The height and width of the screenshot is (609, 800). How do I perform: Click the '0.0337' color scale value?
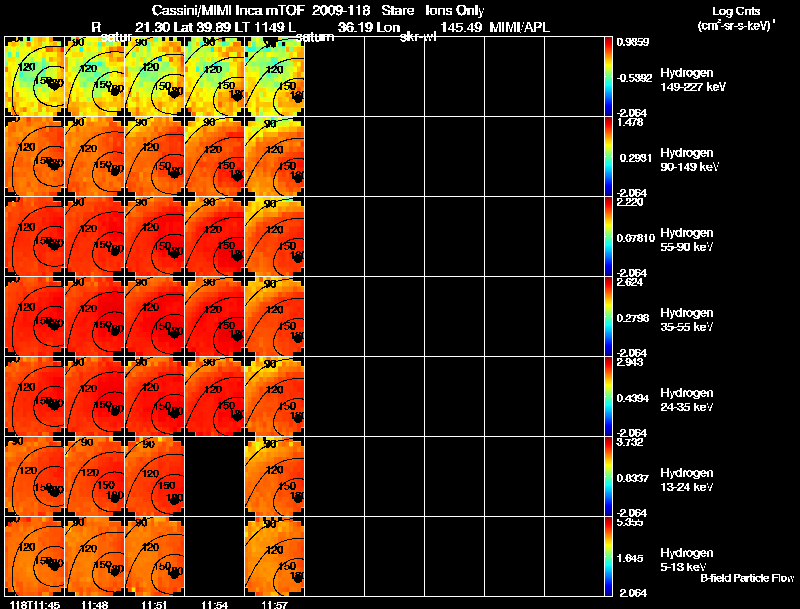click(x=633, y=478)
